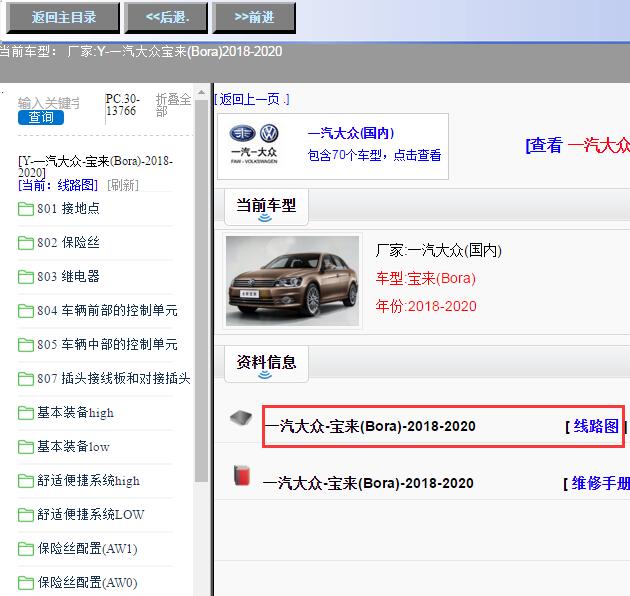
Task: Select tree item 保险丝配置(AW1)
Action: pos(88,548)
